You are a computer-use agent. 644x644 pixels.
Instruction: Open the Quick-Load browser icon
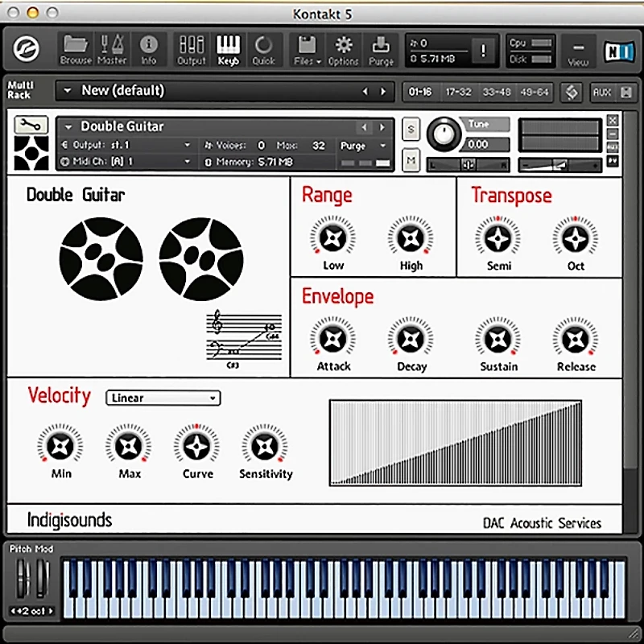(263, 48)
